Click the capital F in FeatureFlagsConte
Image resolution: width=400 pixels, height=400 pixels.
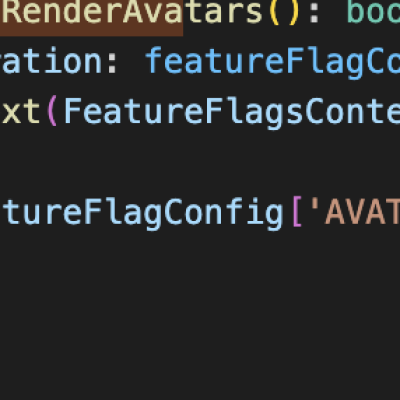point(73,112)
